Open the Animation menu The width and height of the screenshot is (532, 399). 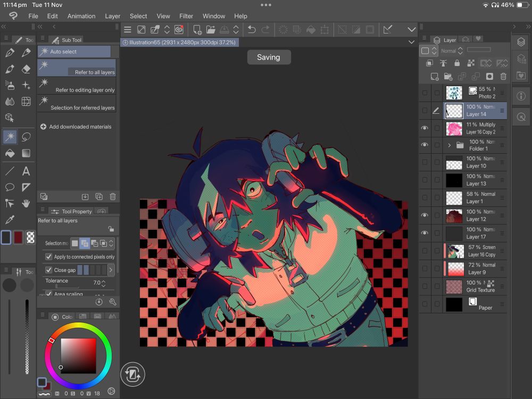(81, 16)
